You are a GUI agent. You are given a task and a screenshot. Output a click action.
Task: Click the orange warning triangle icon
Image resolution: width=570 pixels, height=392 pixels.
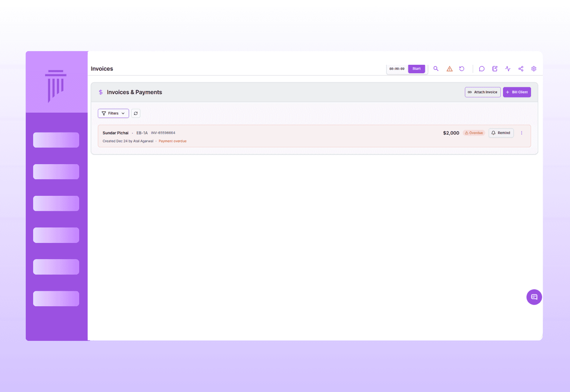tap(450, 69)
